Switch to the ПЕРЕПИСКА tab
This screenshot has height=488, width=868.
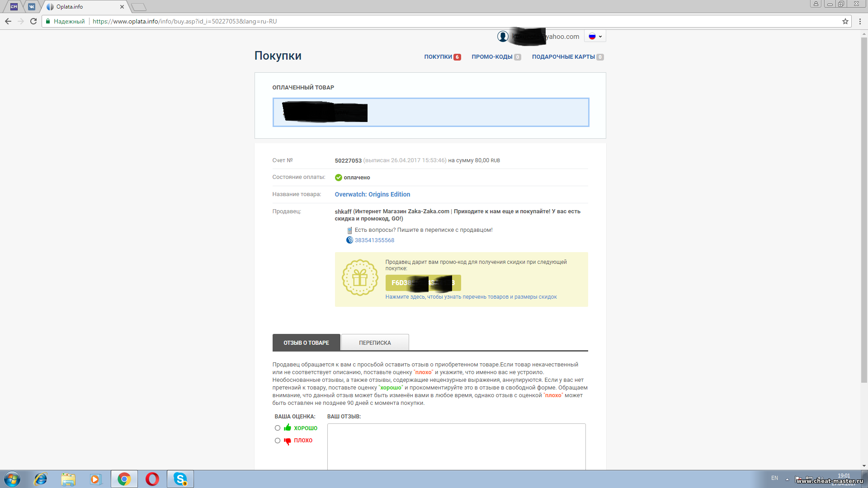[x=375, y=343]
